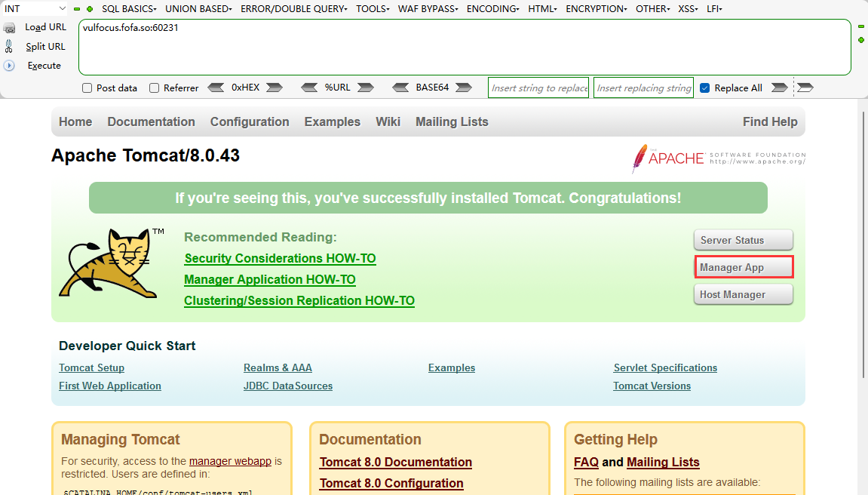Go to Home in Tomcat navigation
This screenshot has width=868, height=495.
(75, 121)
